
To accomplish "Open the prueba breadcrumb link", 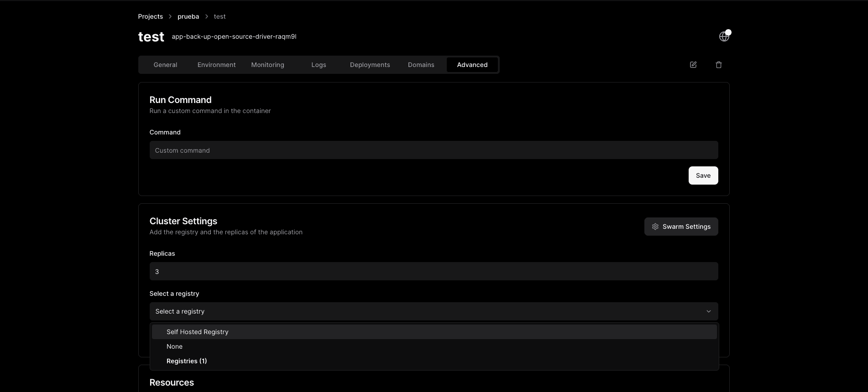I will (188, 16).
